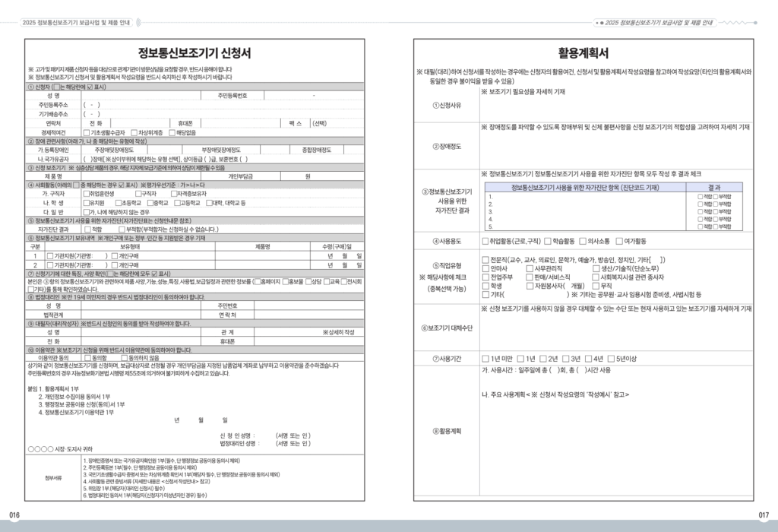This screenshot has height=532, width=778.
Task: Click the ○○○○ 시장·도지사 귀하 text
Action: [60, 450]
